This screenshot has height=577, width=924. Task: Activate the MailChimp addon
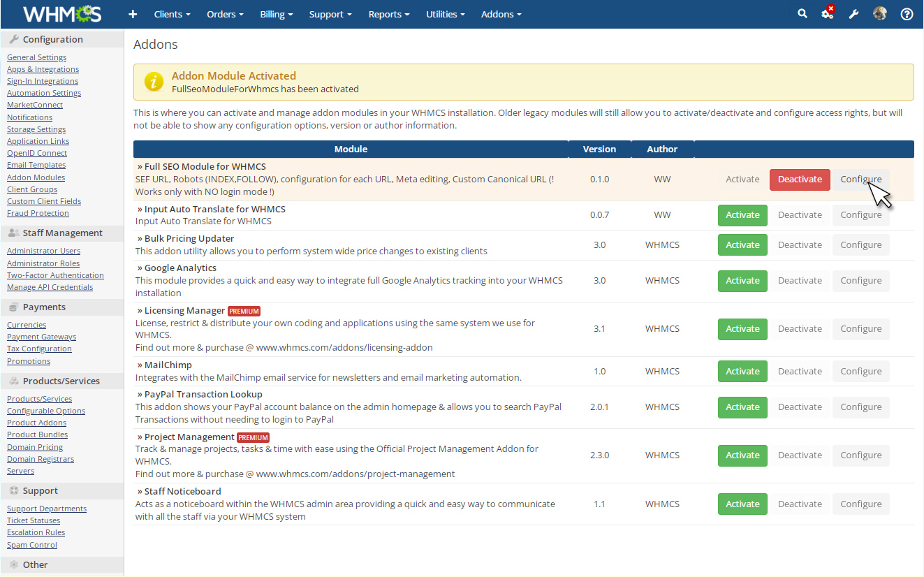pyautogui.click(x=742, y=372)
